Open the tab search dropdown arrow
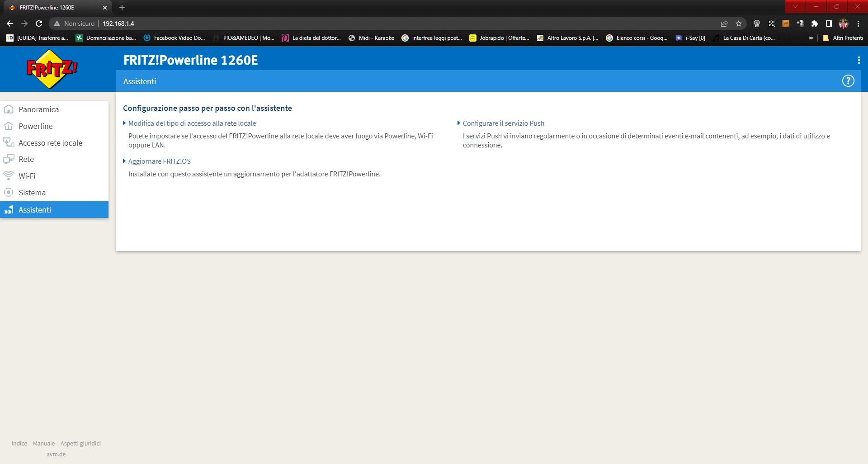This screenshot has width=868, height=464. (x=795, y=6)
